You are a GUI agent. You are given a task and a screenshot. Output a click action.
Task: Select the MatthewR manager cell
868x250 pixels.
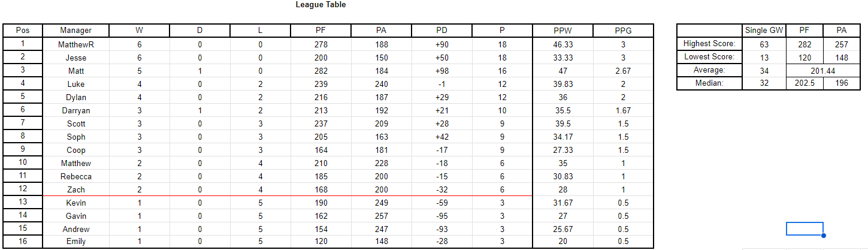[76, 44]
